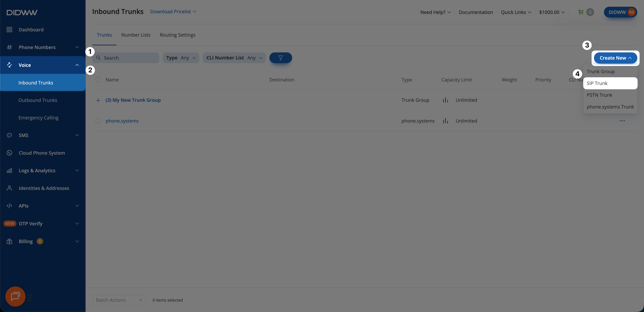The image size is (644, 312).
Task: Open the shopping cart icon
Action: pyautogui.click(x=581, y=12)
